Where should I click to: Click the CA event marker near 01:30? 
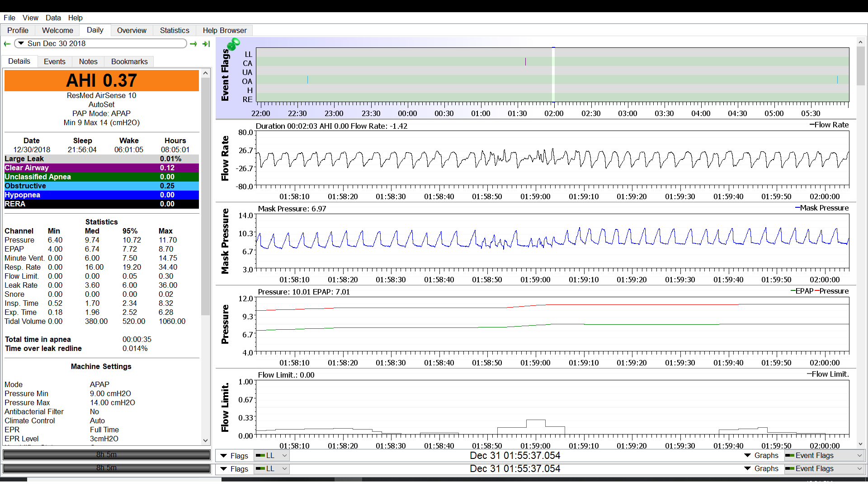525,61
